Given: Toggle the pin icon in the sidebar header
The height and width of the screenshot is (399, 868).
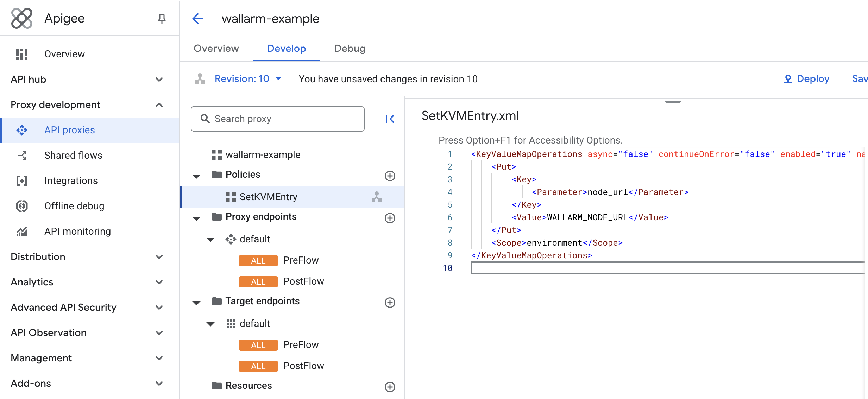Looking at the screenshot, I should (x=162, y=19).
